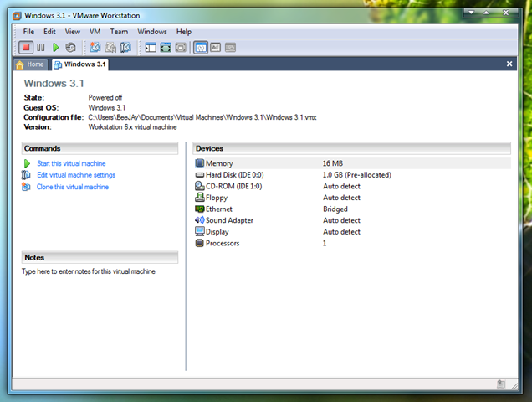Click the Reset toolbar button
This screenshot has width=532, height=402.
(70, 47)
